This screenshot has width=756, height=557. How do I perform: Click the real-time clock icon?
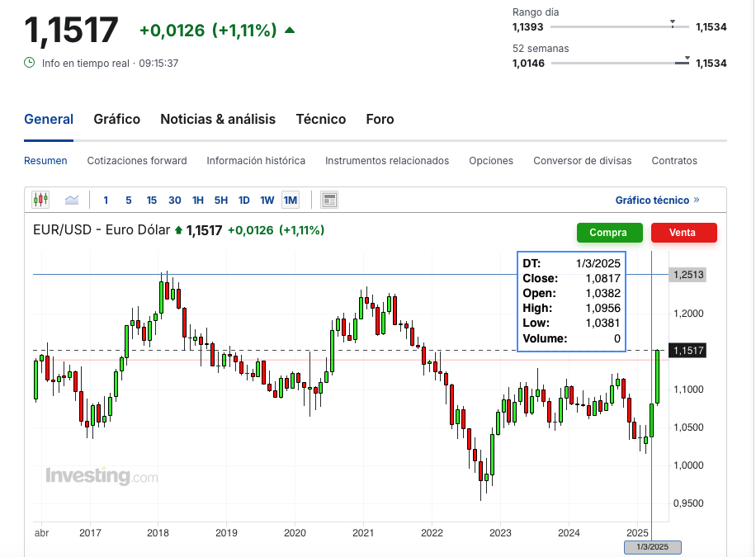click(x=30, y=63)
